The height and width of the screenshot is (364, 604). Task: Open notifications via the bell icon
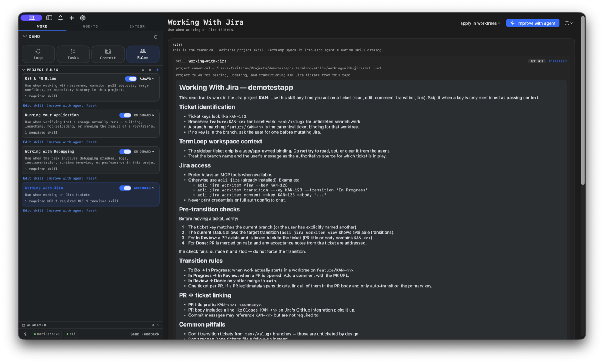click(x=60, y=18)
